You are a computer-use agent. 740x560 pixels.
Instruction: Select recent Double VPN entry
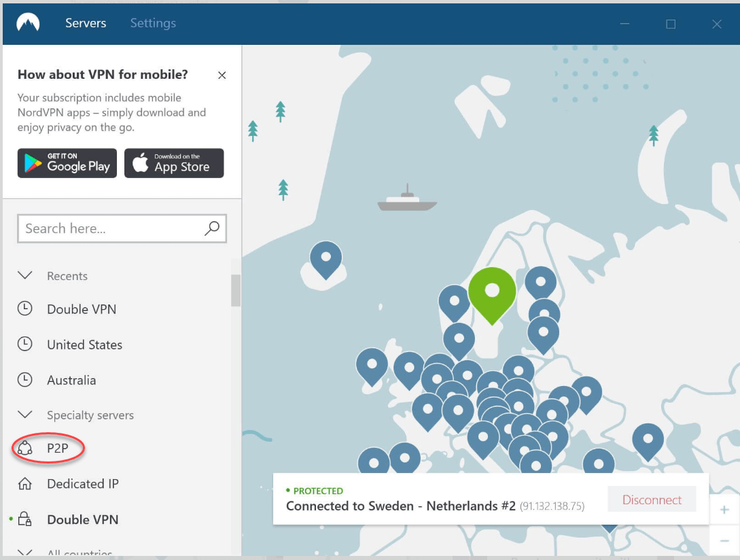pyautogui.click(x=81, y=309)
